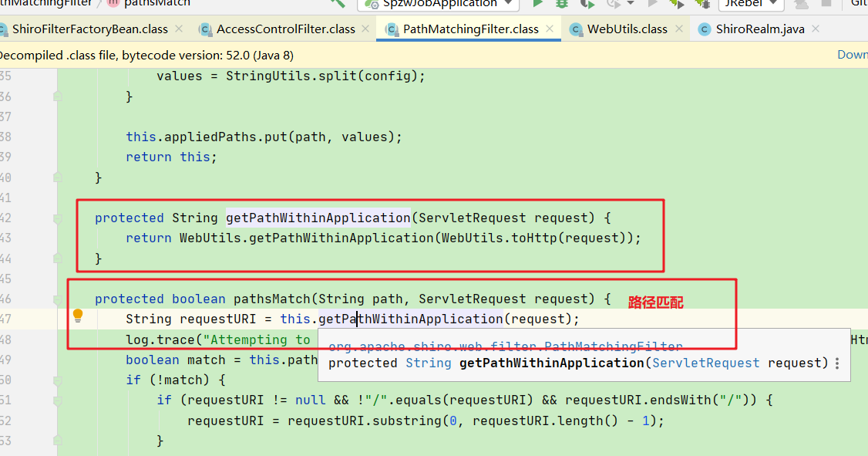Close the ShiroFilterFactoryBean.class tab

point(178,29)
